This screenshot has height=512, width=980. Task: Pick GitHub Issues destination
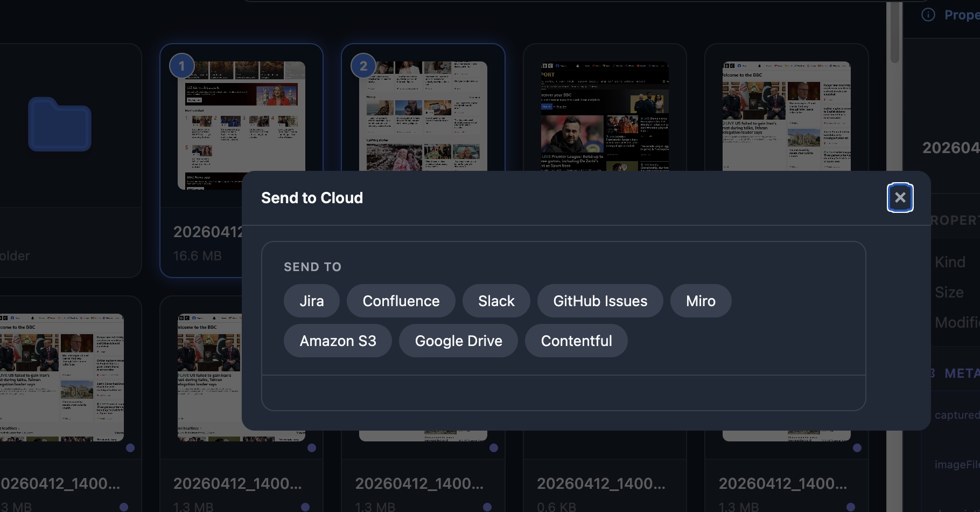coord(600,301)
